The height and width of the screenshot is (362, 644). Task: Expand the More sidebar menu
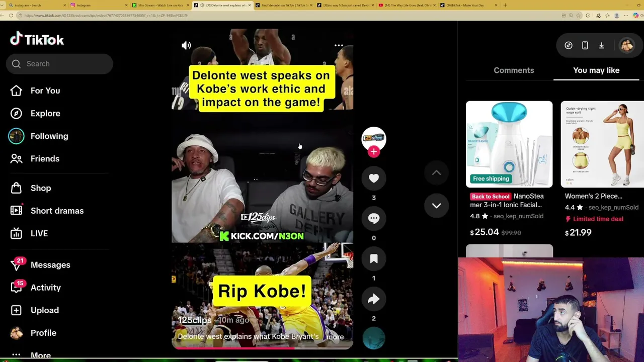click(x=41, y=355)
